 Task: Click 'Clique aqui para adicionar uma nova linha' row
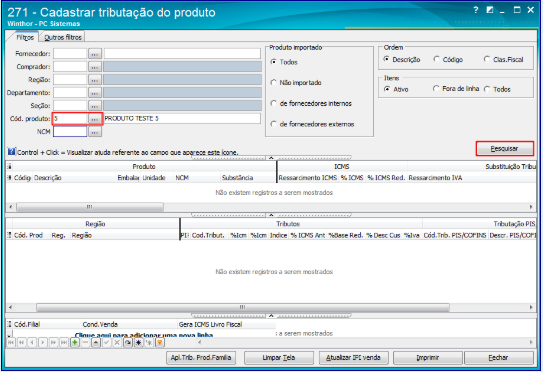coord(144,334)
